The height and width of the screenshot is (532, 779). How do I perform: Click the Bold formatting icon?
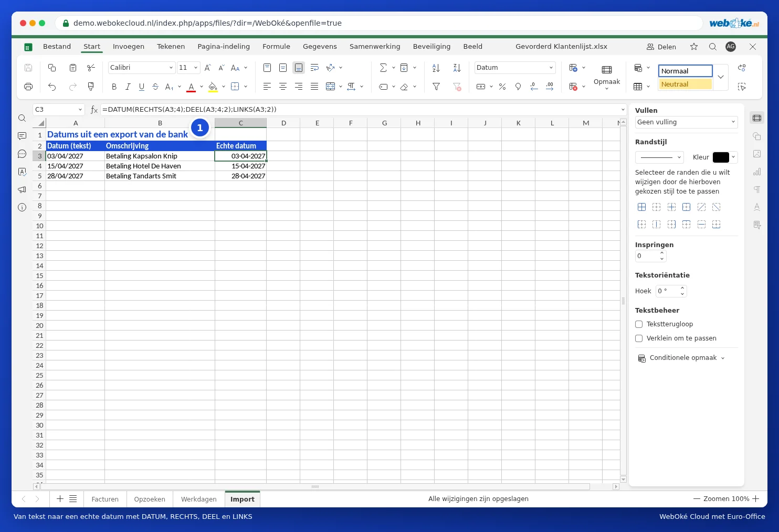pos(114,87)
